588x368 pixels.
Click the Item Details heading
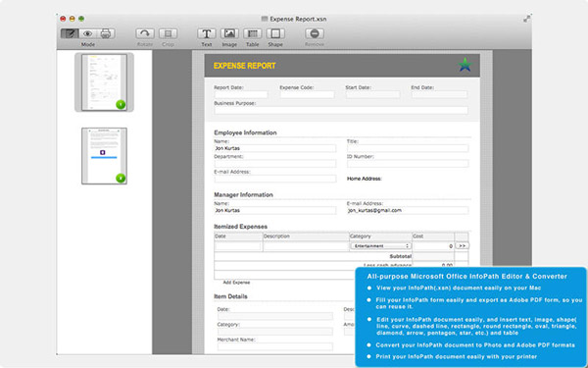pos(230,296)
